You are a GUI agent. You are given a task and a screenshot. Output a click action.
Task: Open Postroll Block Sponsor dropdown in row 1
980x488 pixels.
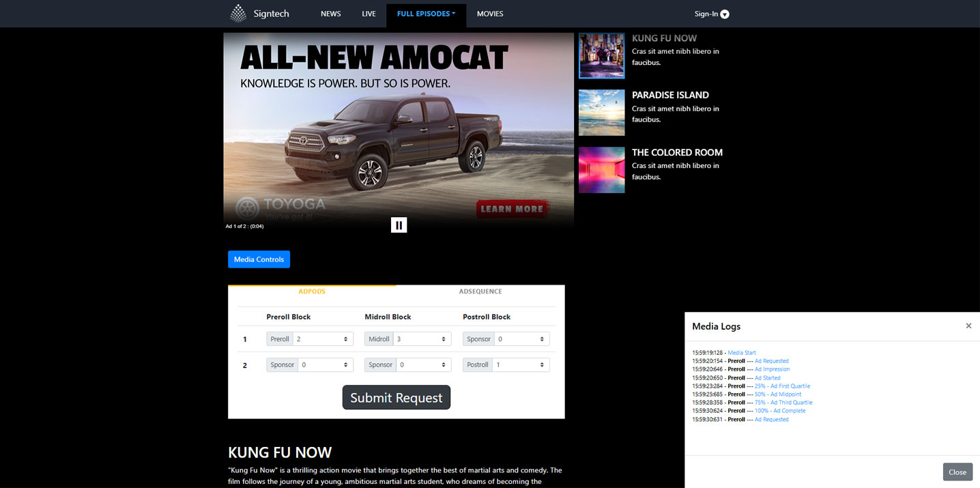coord(522,339)
